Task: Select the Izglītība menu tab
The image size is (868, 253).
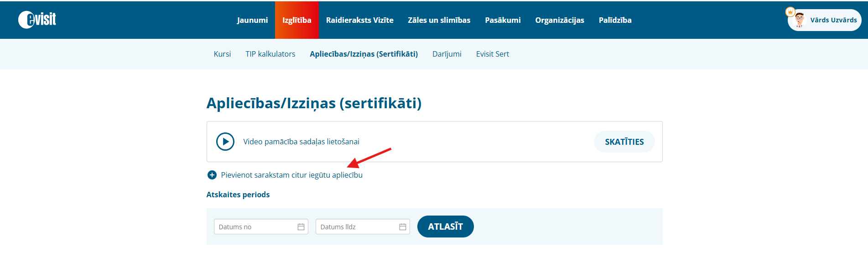Action: tap(297, 20)
